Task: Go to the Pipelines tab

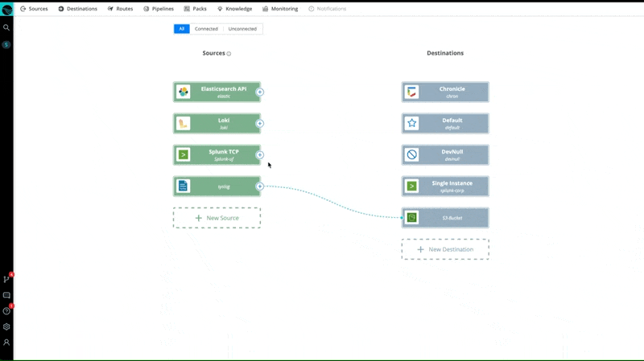Action: (x=158, y=9)
